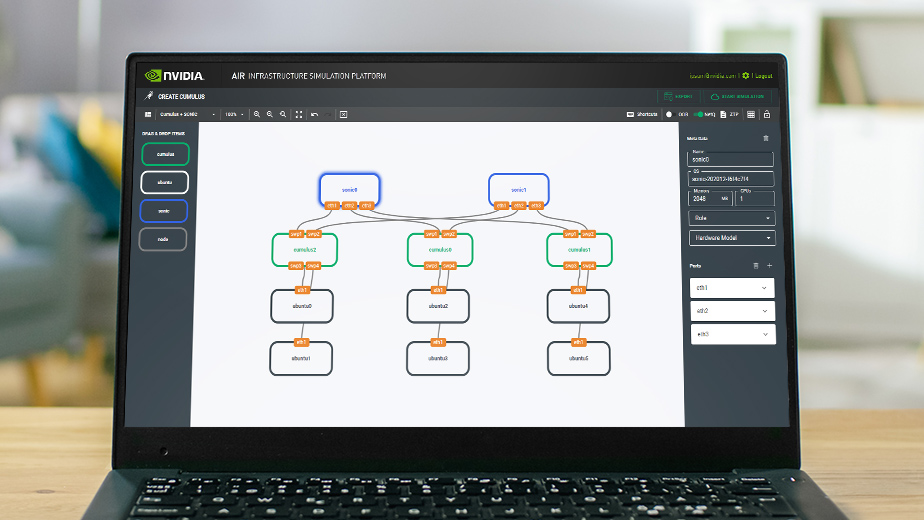Click the ZTP script file icon

coord(723,115)
